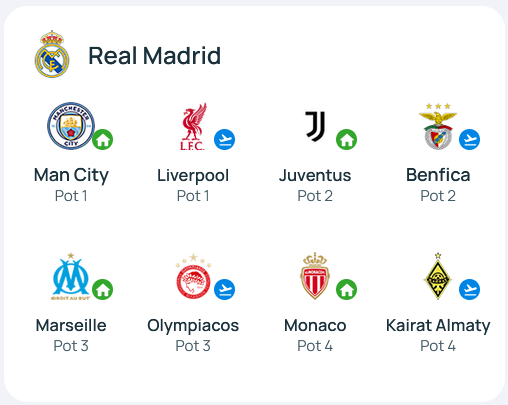Click the green home icon beside Man City
508x405 pixels.
click(103, 139)
